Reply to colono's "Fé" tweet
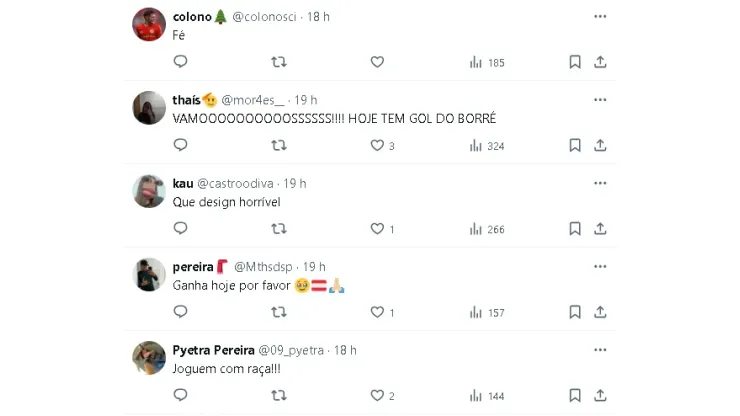This screenshot has height=416, width=740. coord(181,62)
